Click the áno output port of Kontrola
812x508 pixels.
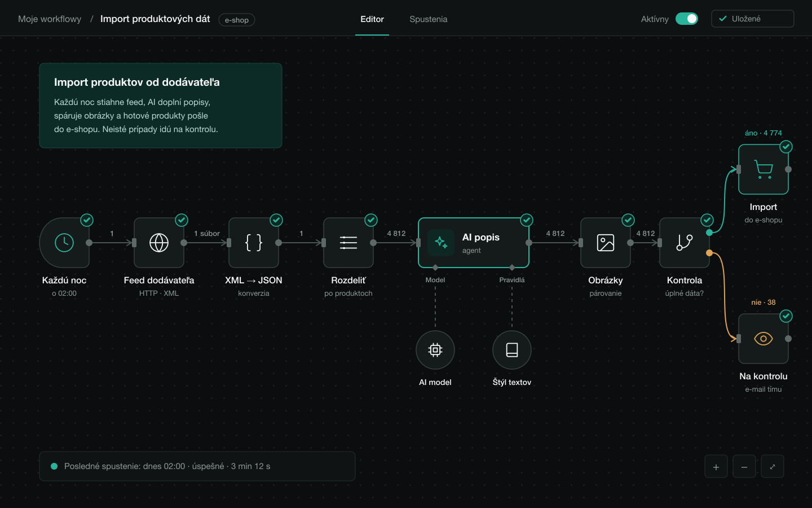click(x=709, y=233)
